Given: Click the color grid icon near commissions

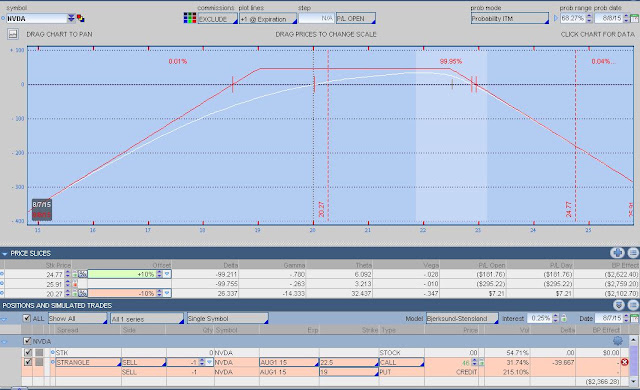Looking at the screenshot, I should point(190,18).
